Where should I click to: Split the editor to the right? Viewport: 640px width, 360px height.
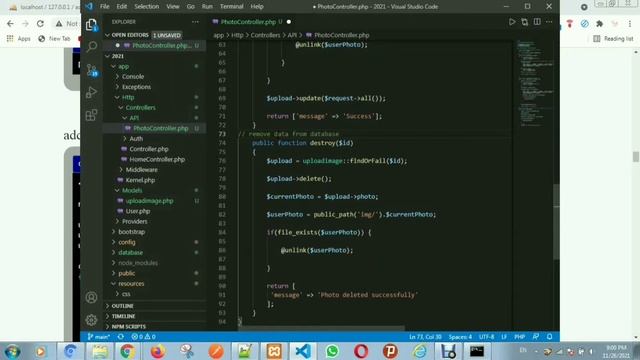pyautogui.click(x=537, y=22)
